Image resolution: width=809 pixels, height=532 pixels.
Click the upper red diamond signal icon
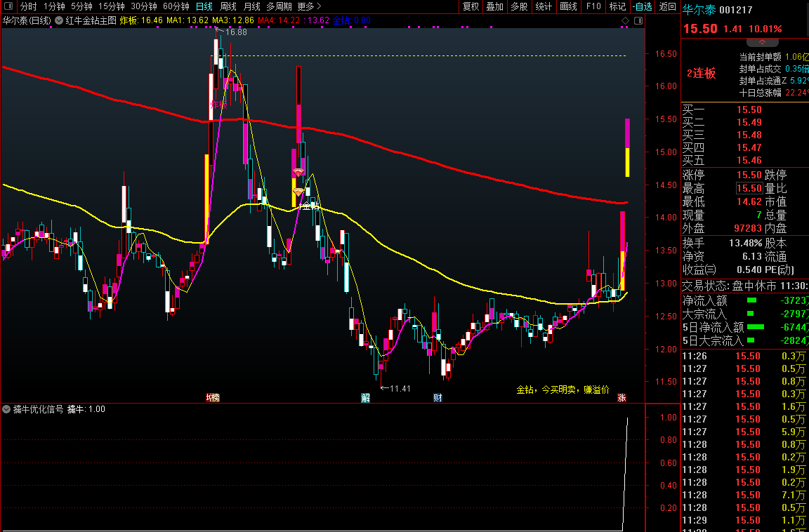(298, 172)
